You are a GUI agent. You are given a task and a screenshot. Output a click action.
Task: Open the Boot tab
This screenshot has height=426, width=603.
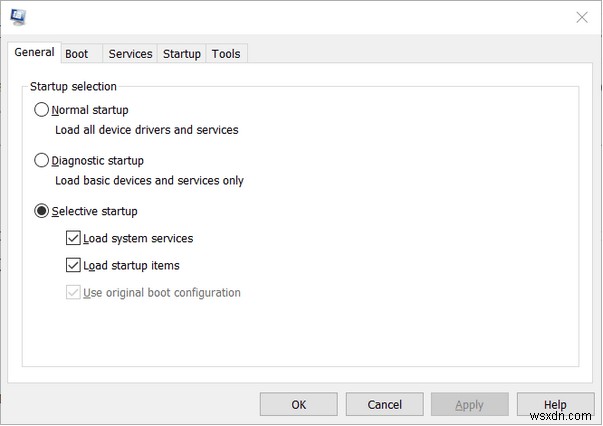(77, 54)
